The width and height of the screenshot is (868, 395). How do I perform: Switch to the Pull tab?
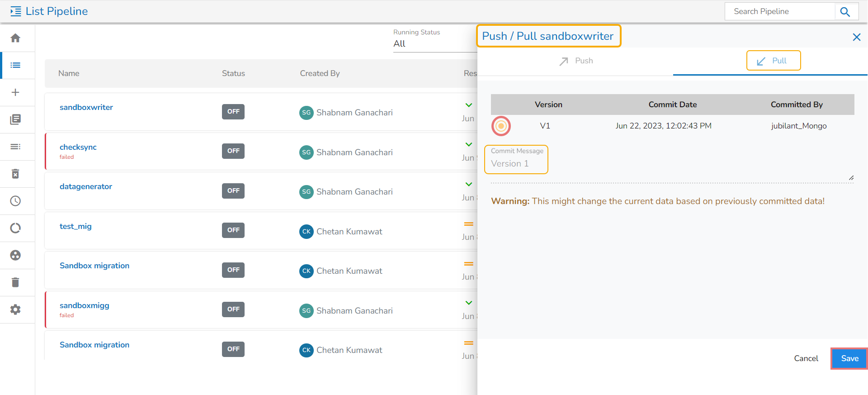click(773, 61)
